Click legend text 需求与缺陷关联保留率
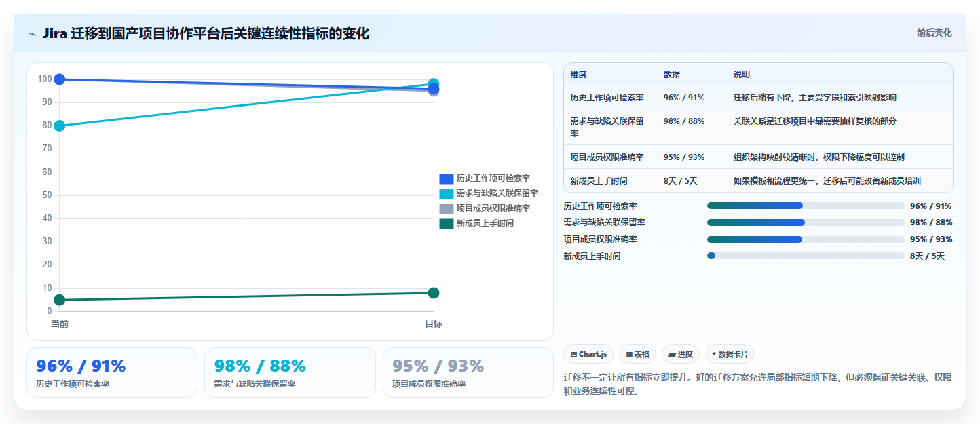 click(497, 194)
